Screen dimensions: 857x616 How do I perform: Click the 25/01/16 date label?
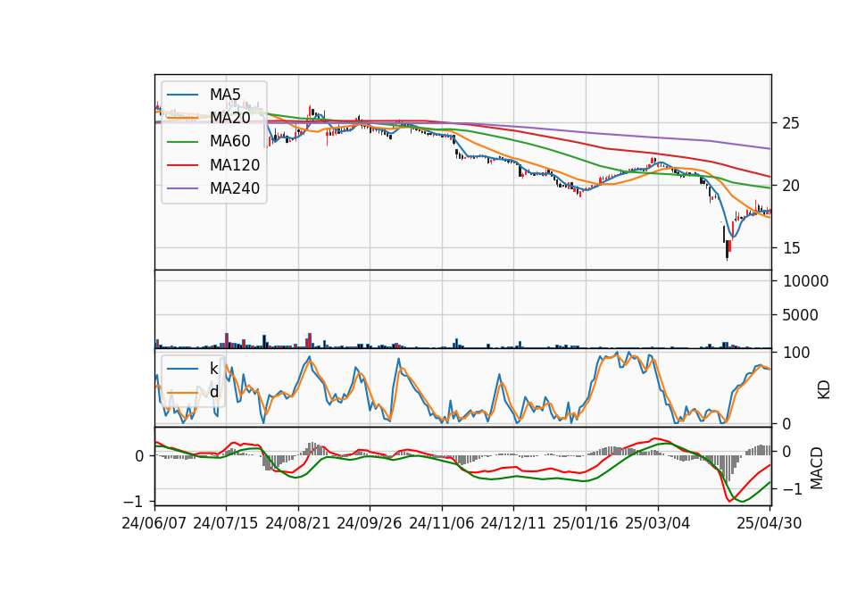[586, 523]
